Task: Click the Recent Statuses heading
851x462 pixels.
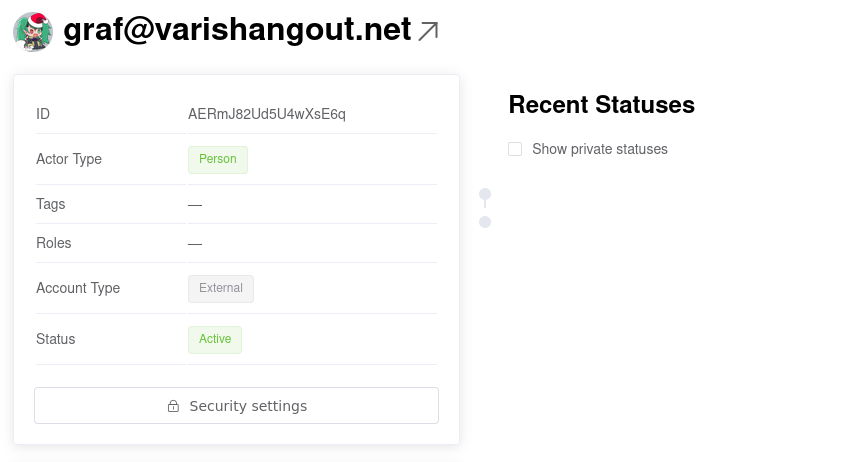Action: coord(601,104)
